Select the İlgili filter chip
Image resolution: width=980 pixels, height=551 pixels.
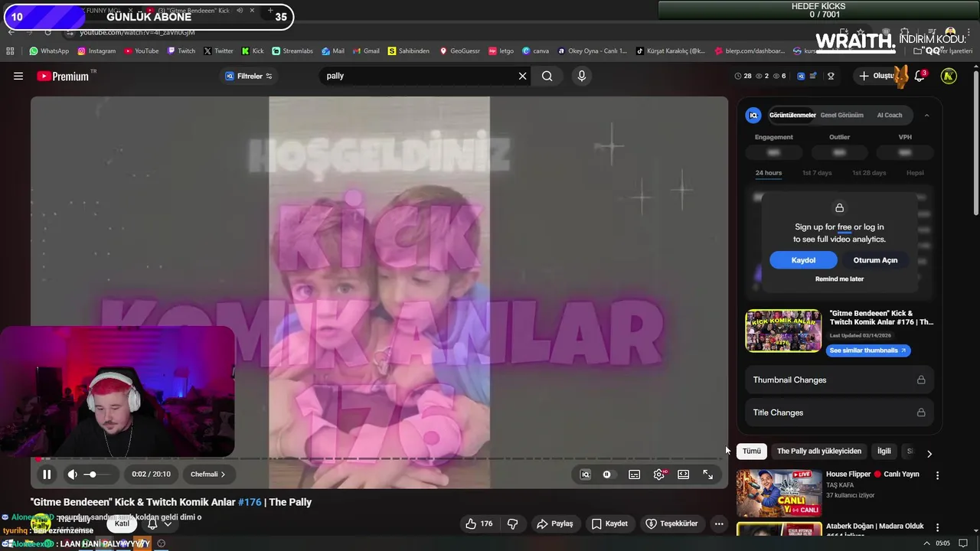point(884,452)
